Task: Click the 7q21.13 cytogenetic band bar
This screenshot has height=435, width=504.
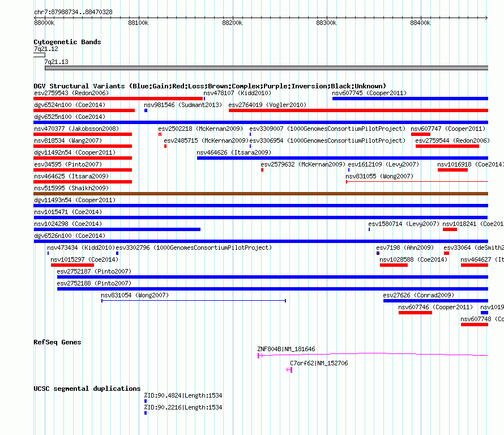Action: pos(267,68)
